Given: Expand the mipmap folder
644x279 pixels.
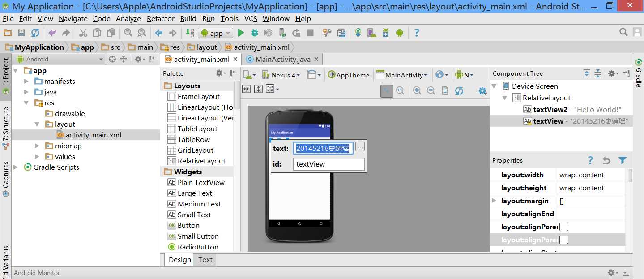Looking at the screenshot, I should (37, 146).
